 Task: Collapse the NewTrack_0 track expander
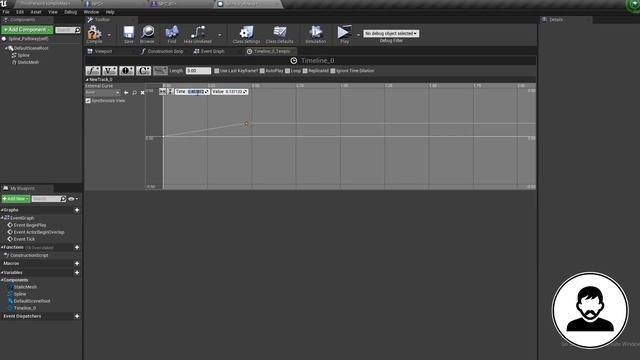click(87, 80)
